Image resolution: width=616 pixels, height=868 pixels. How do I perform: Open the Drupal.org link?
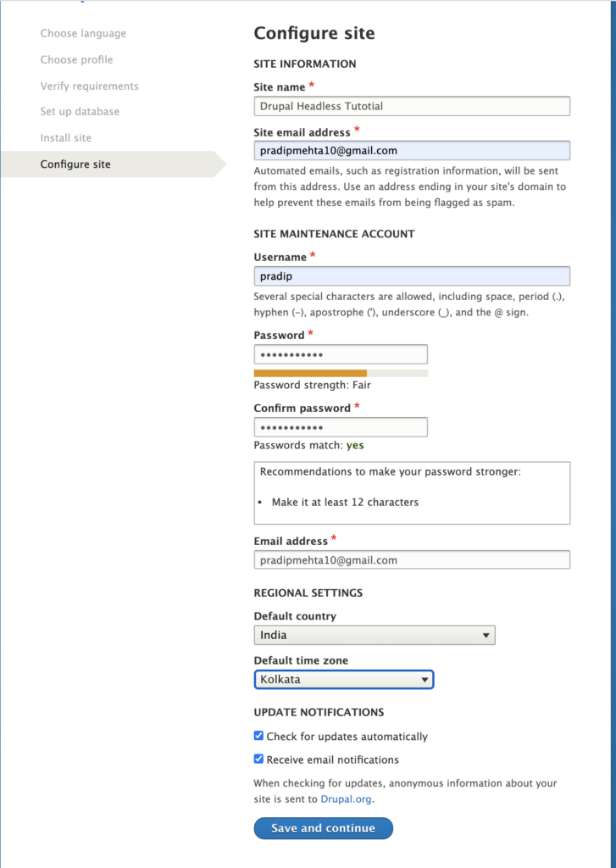pyautogui.click(x=346, y=799)
